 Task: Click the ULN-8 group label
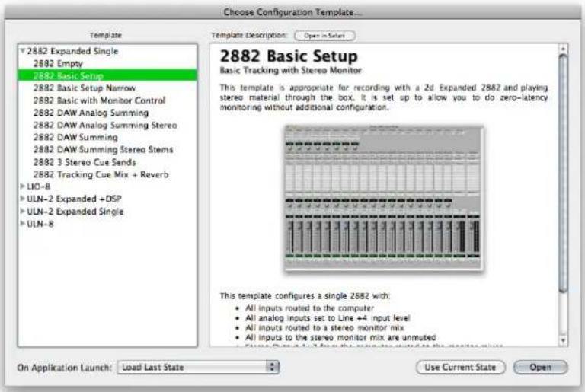(40, 224)
